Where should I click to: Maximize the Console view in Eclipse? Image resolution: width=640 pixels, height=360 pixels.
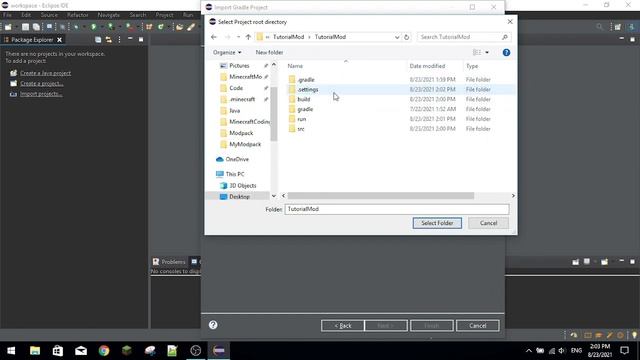click(x=632, y=262)
